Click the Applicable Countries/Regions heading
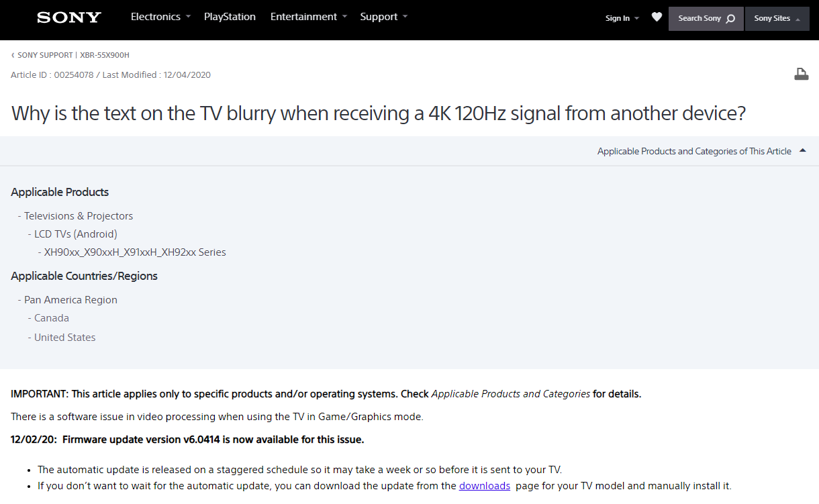This screenshot has width=819, height=504. click(x=85, y=276)
